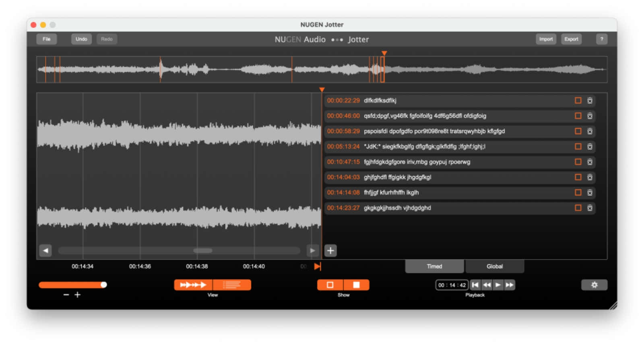Screen dimensions: 644x345
Task: Delete the note at 00:14:04:03 with trash icon
Action: point(590,177)
